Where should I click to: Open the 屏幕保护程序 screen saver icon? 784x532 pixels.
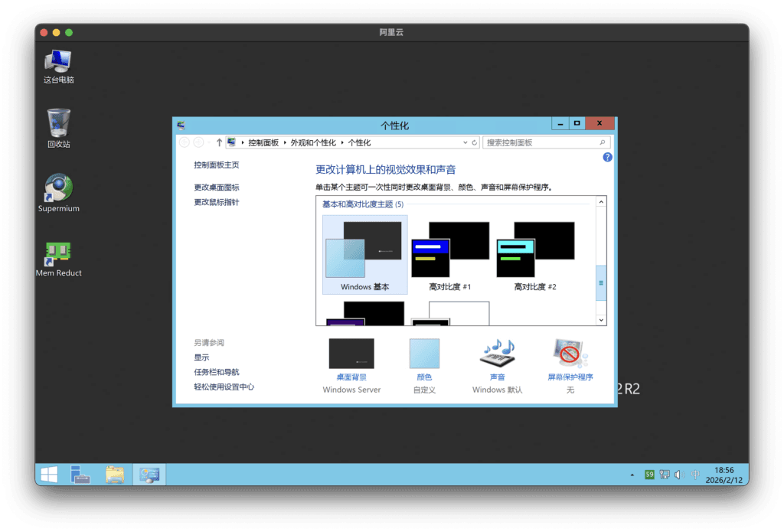click(x=570, y=356)
